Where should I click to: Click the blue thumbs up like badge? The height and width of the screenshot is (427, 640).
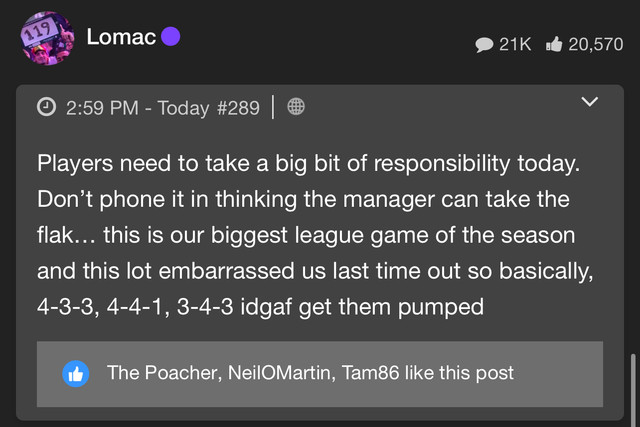click(76, 374)
